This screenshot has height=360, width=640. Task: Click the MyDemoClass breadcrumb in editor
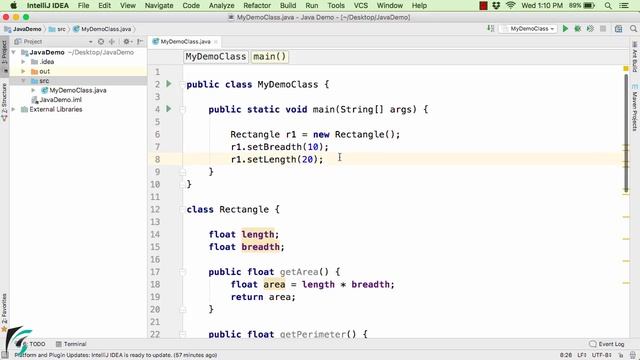(216, 57)
